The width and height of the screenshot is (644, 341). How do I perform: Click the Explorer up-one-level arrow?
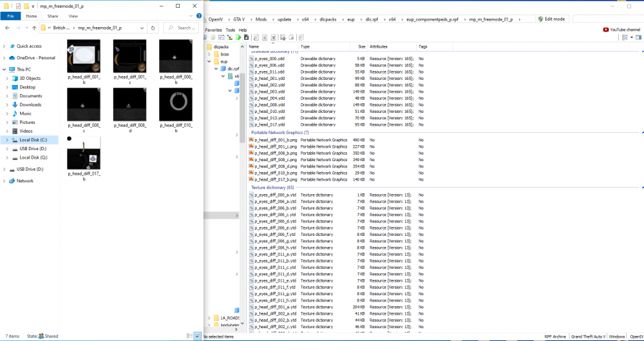point(34,28)
